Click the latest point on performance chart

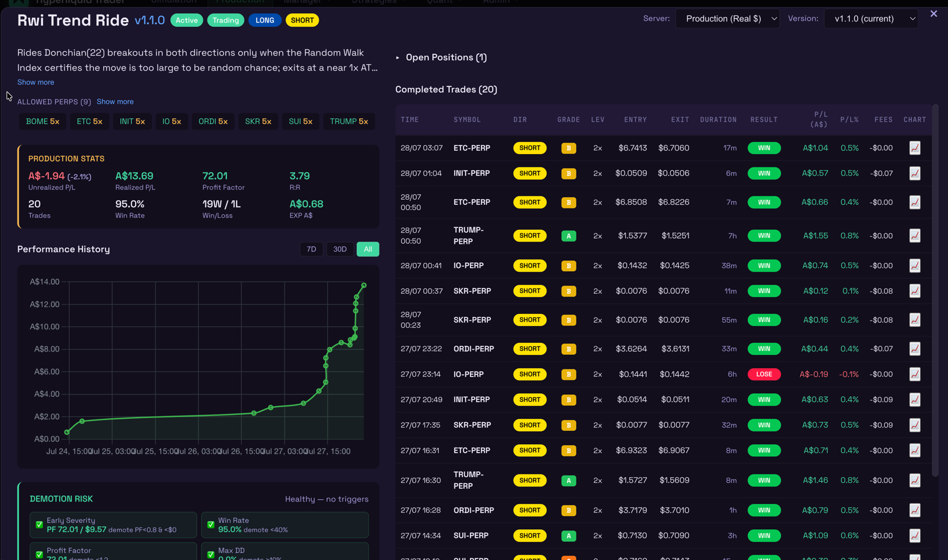pyautogui.click(x=364, y=286)
